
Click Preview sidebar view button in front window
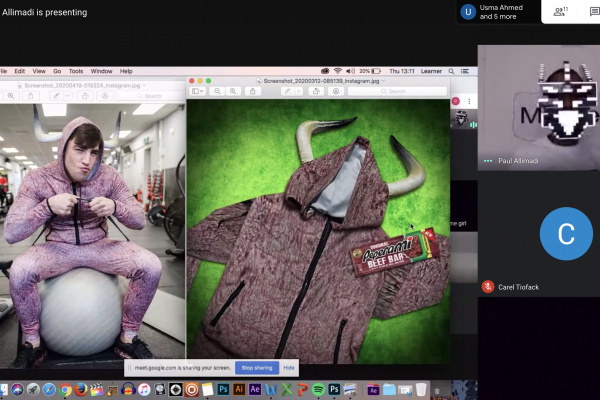tap(199, 91)
